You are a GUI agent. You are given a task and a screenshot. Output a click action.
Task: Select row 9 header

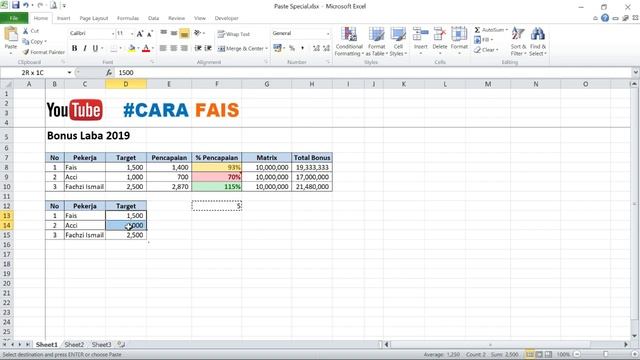(x=6, y=177)
